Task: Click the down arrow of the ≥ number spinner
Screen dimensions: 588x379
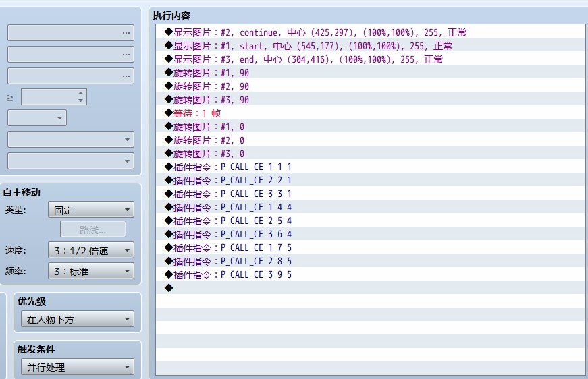Action: [80, 100]
